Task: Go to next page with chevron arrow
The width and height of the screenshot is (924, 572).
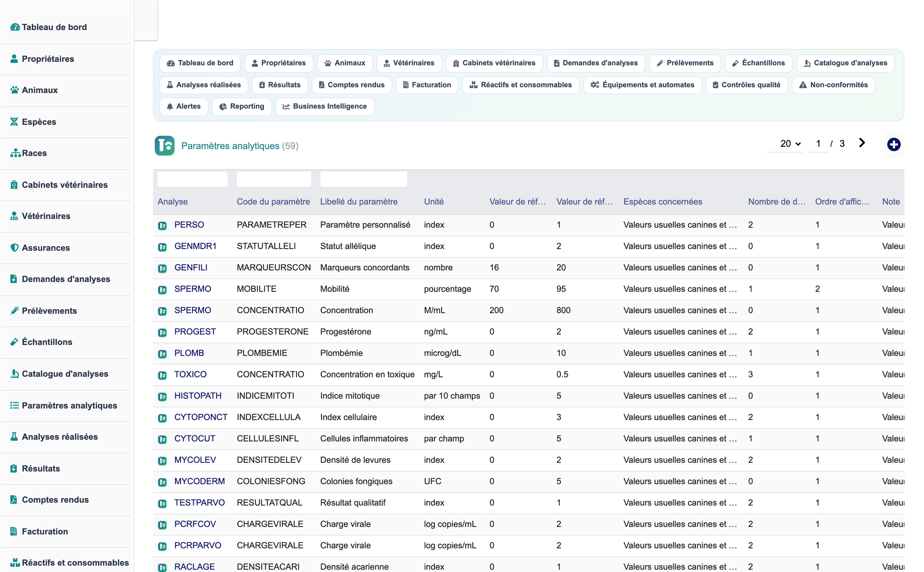Action: [862, 143]
